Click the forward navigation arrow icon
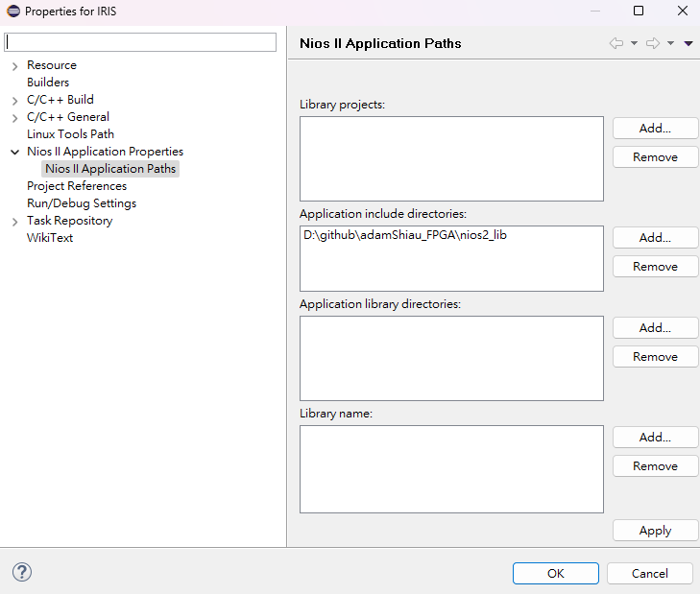The height and width of the screenshot is (594, 700). click(652, 43)
